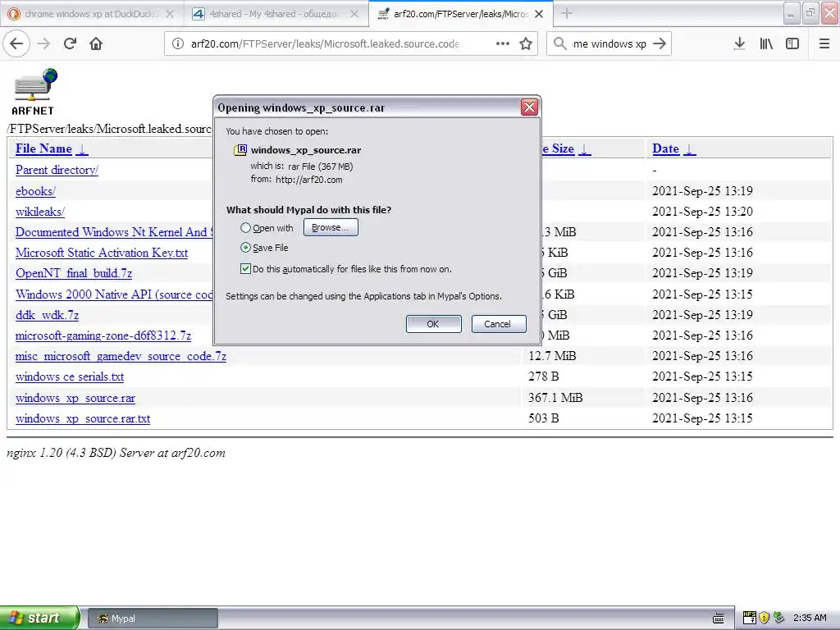
Task: Click the search box with windows xp
Action: click(609, 43)
